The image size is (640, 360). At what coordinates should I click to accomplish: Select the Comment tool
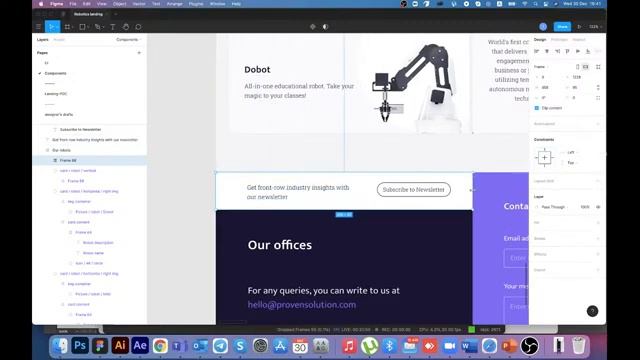[x=138, y=27]
